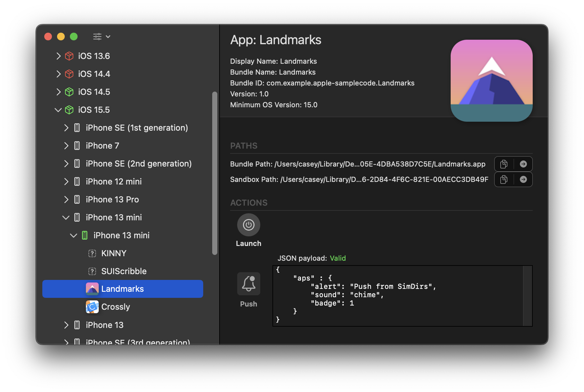The width and height of the screenshot is (584, 392).
Task: Collapse the booted iPhone 13 mini simulator
Action: point(74,235)
